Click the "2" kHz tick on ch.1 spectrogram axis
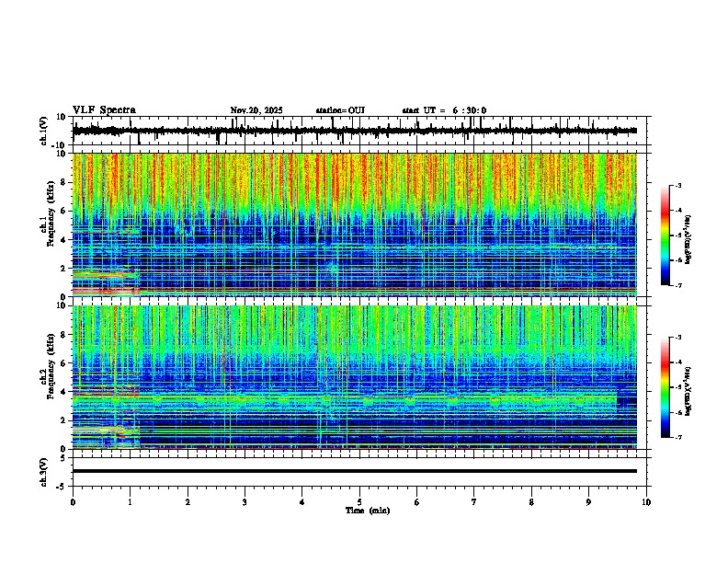728x563 pixels. point(63,268)
